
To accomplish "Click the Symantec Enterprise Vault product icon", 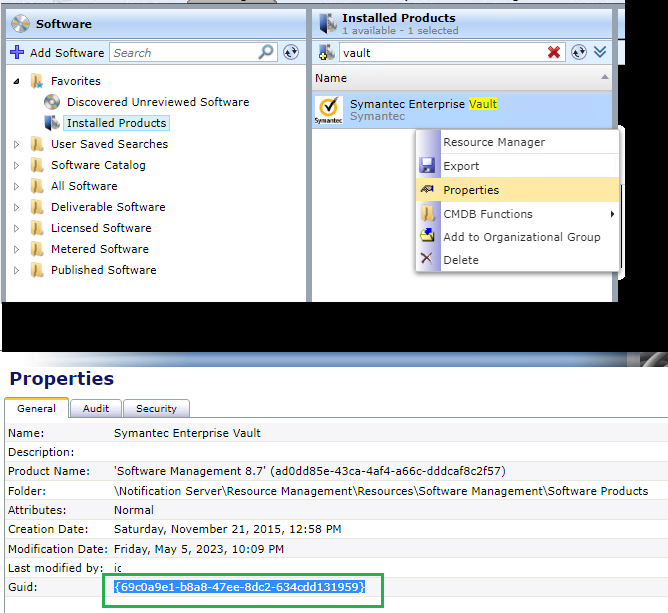I will click(x=328, y=110).
